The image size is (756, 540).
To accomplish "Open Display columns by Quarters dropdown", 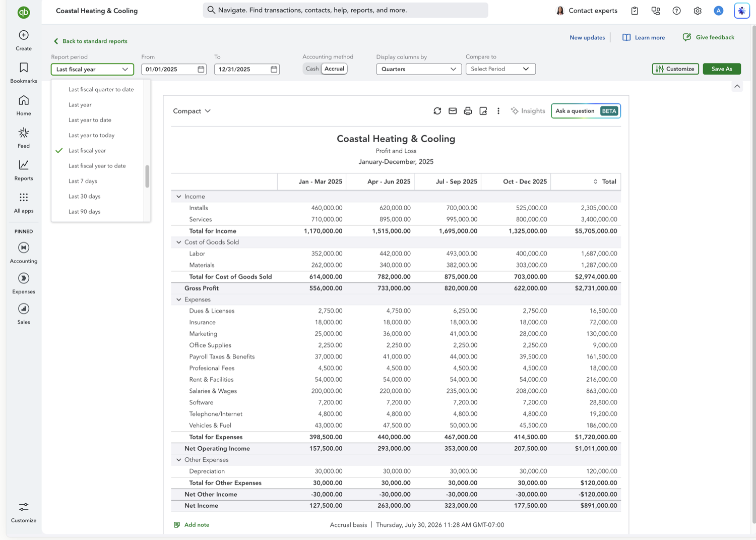I will coord(419,69).
